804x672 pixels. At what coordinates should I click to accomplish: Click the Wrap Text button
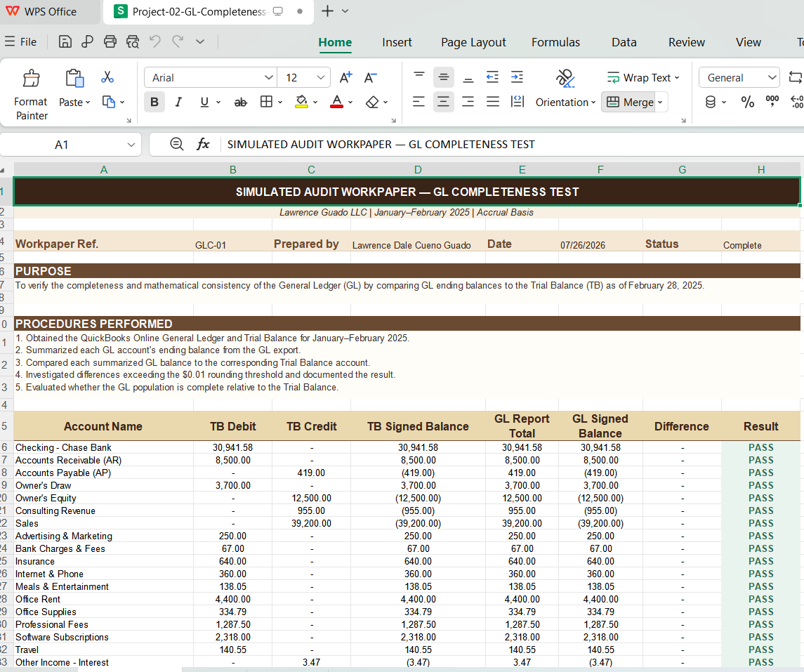(x=643, y=77)
